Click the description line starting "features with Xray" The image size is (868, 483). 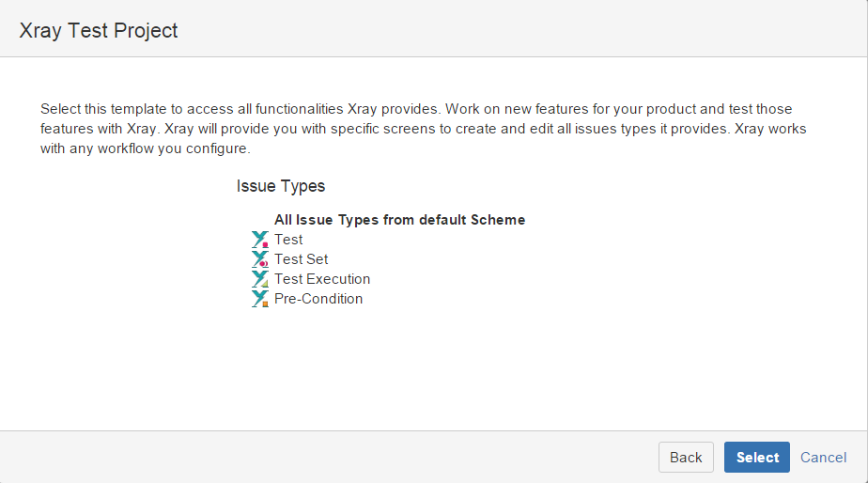click(423, 129)
